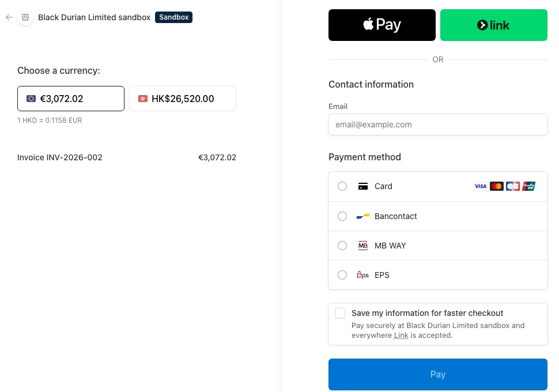Select the MB WAY radio button

[342, 246]
